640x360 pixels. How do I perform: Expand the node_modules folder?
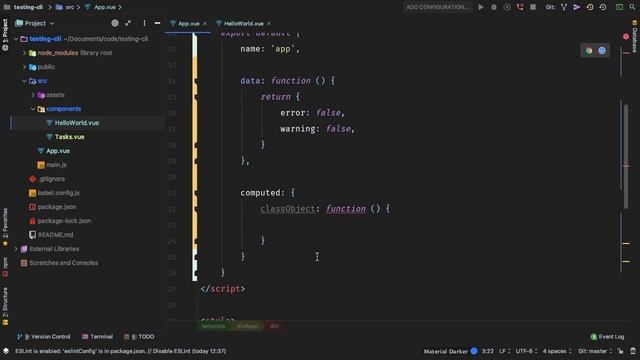pos(24,53)
